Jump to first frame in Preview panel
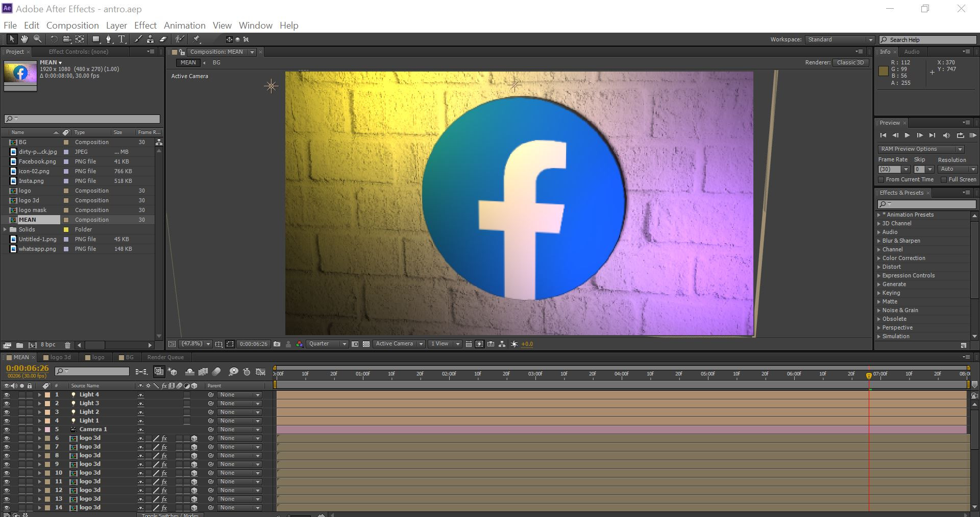The height and width of the screenshot is (517, 980). tap(883, 135)
